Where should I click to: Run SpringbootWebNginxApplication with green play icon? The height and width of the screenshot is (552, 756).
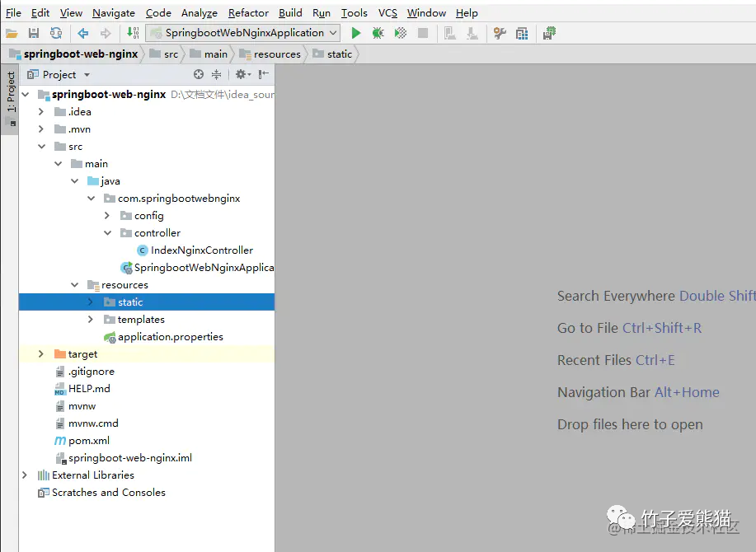point(356,33)
